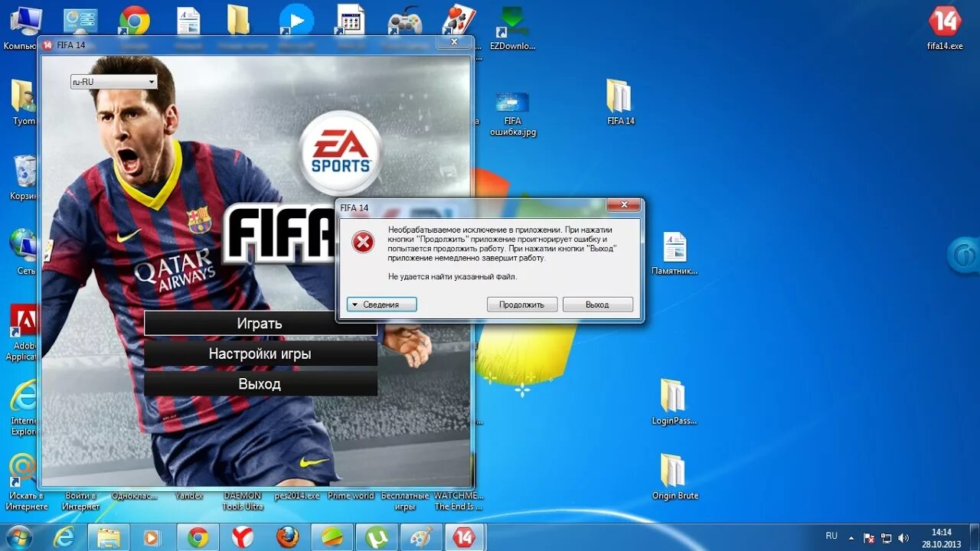
Task: Click the Выход button in error dialog
Action: tap(597, 305)
